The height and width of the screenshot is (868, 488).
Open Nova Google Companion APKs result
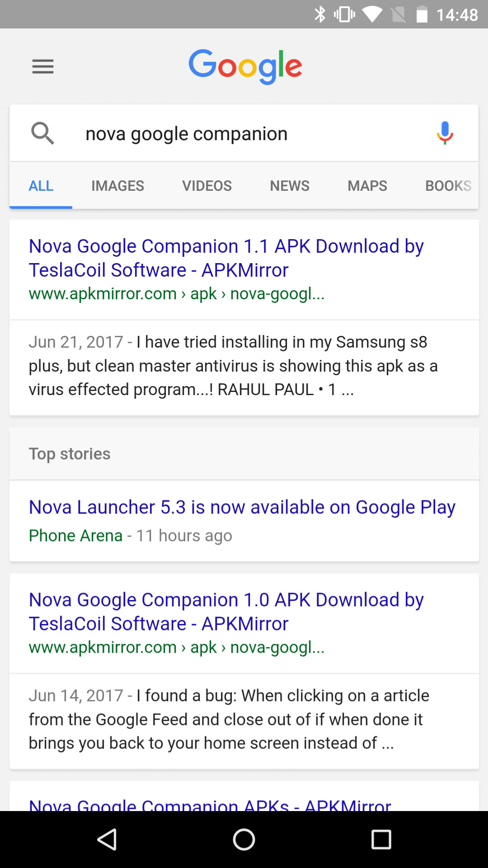pyautogui.click(x=210, y=804)
